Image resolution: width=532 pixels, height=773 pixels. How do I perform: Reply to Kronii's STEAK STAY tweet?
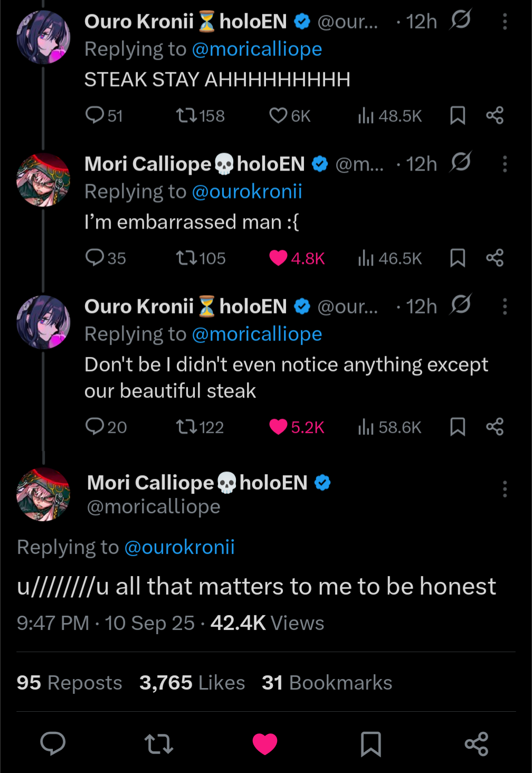(x=95, y=115)
